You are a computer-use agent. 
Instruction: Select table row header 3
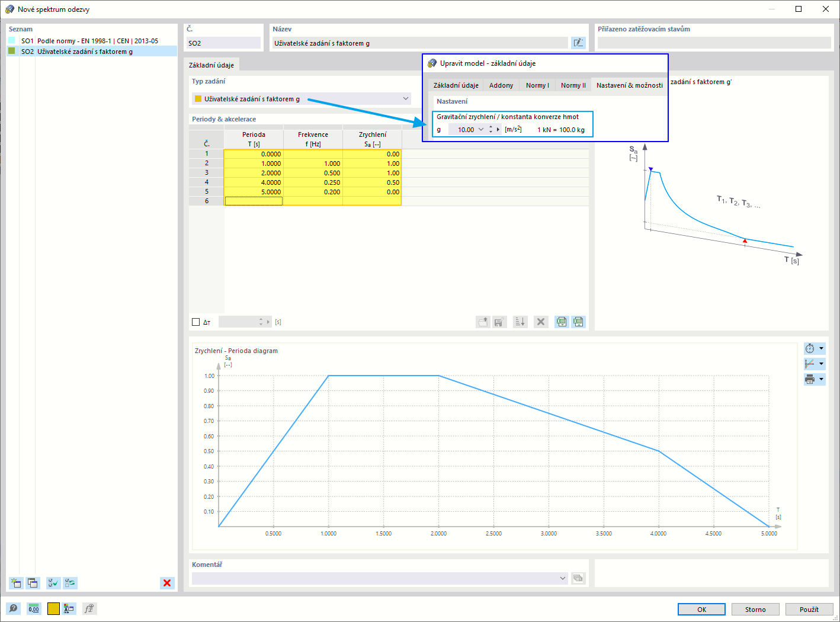click(207, 173)
